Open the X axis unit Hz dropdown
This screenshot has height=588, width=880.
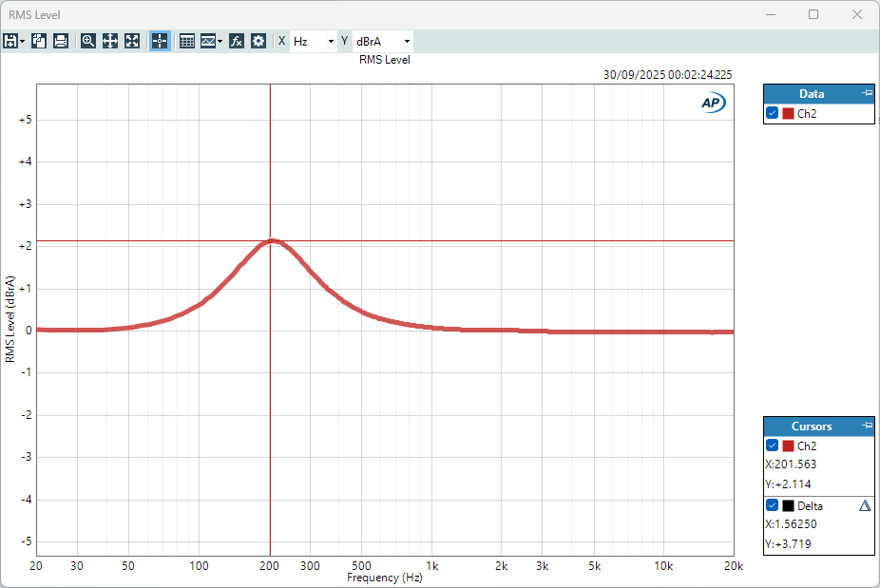tap(313, 41)
